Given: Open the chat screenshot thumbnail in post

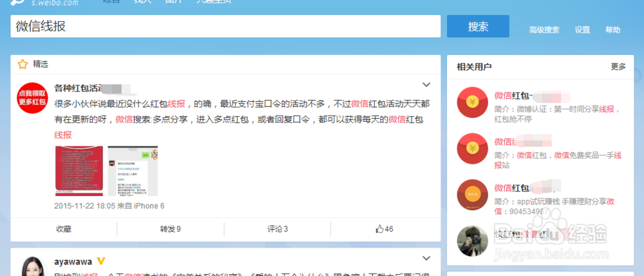Looking at the screenshot, I should (x=133, y=171).
